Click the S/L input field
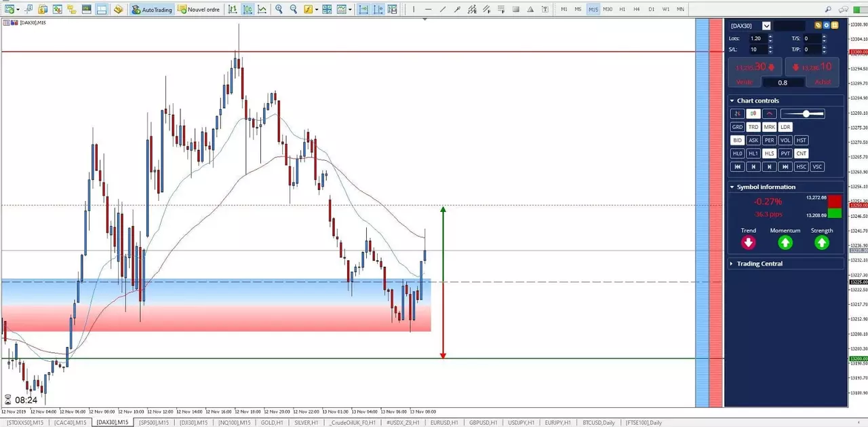The image size is (868, 427). (x=757, y=50)
